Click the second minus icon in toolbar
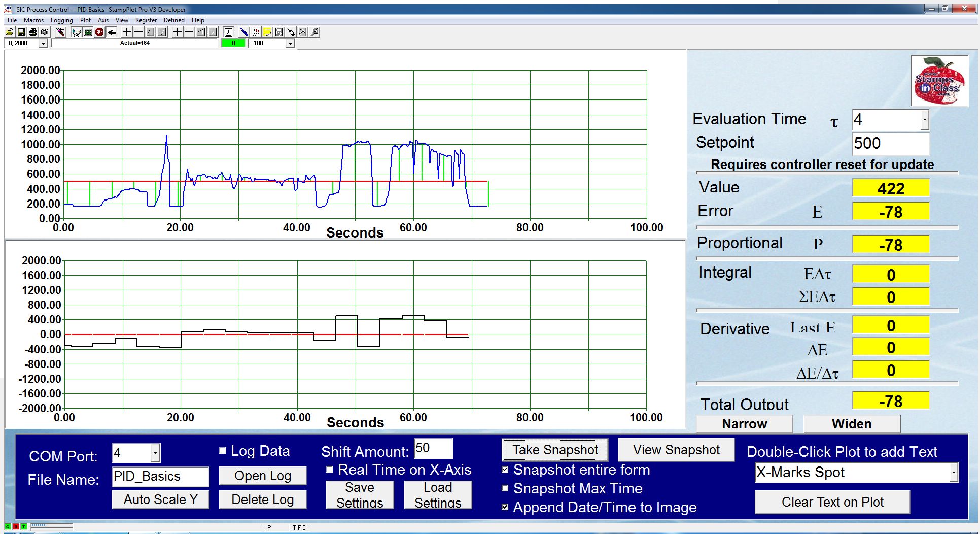This screenshot has width=980, height=534. [x=189, y=32]
